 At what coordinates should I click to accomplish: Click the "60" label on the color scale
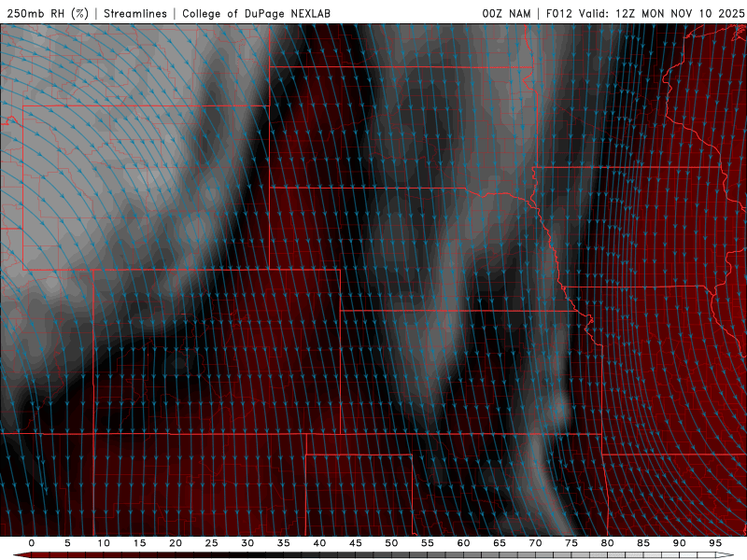(463, 543)
